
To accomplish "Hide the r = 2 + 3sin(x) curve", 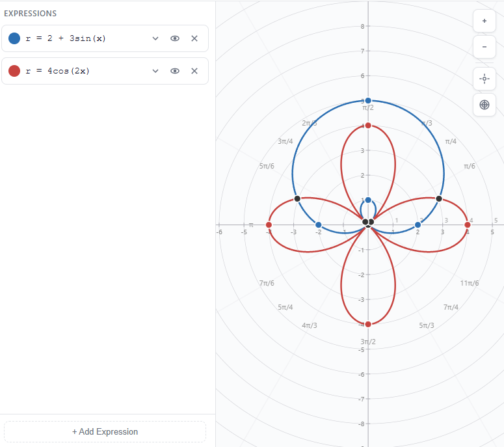I will pyautogui.click(x=174, y=38).
